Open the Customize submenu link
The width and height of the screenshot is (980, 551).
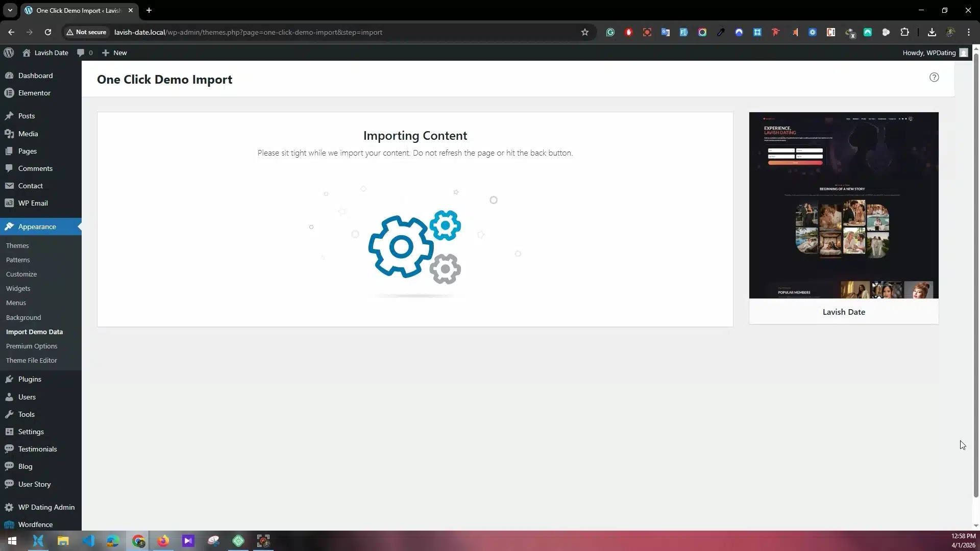tap(21, 274)
